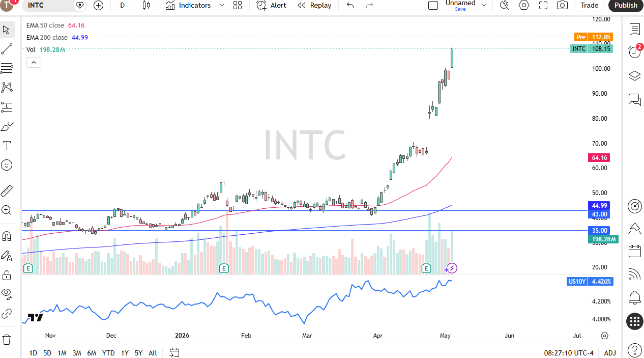Open the news flow feed icon
This screenshot has width=644, height=358.
click(x=634, y=274)
